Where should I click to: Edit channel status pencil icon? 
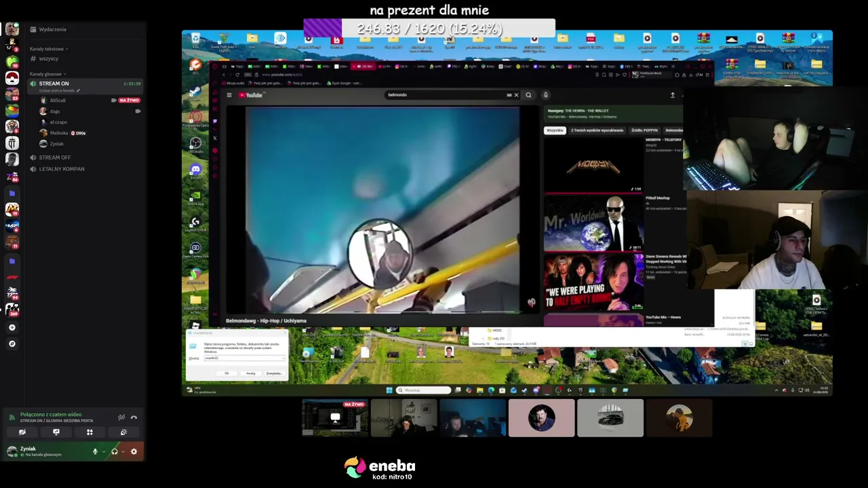(x=78, y=90)
